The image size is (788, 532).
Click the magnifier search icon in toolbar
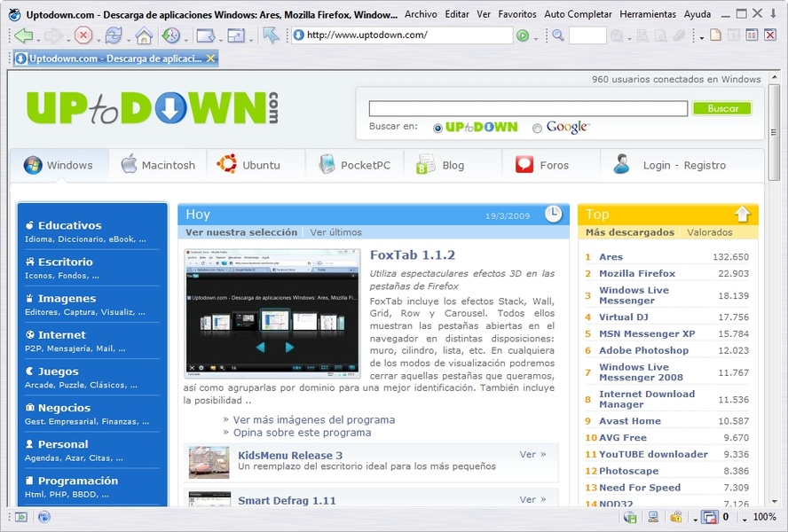(x=558, y=35)
